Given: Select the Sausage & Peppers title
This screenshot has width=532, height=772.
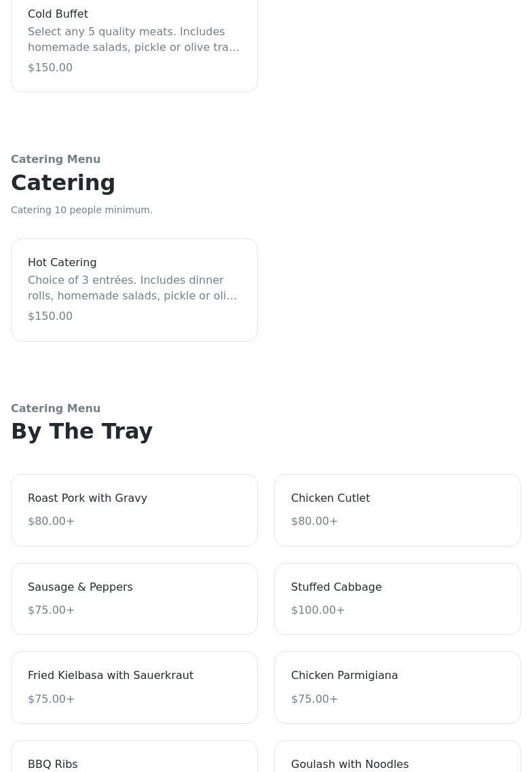Looking at the screenshot, I should (80, 587).
